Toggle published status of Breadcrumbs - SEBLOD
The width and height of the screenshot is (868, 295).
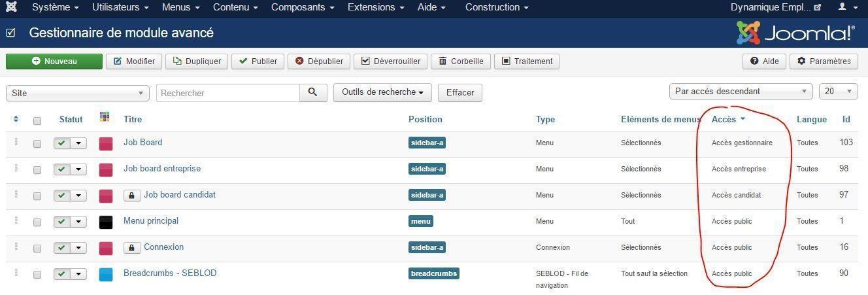click(x=62, y=274)
